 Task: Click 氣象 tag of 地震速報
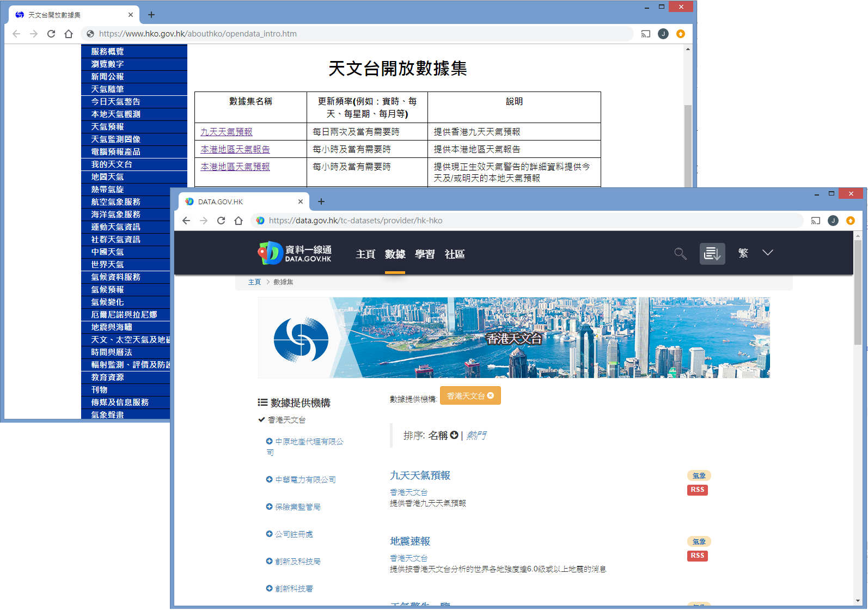(x=699, y=541)
